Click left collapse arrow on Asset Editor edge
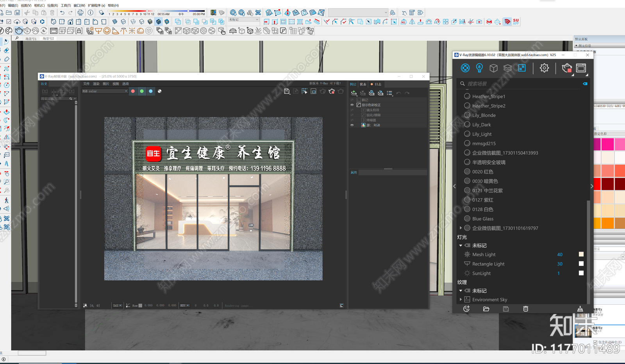 pos(454,186)
